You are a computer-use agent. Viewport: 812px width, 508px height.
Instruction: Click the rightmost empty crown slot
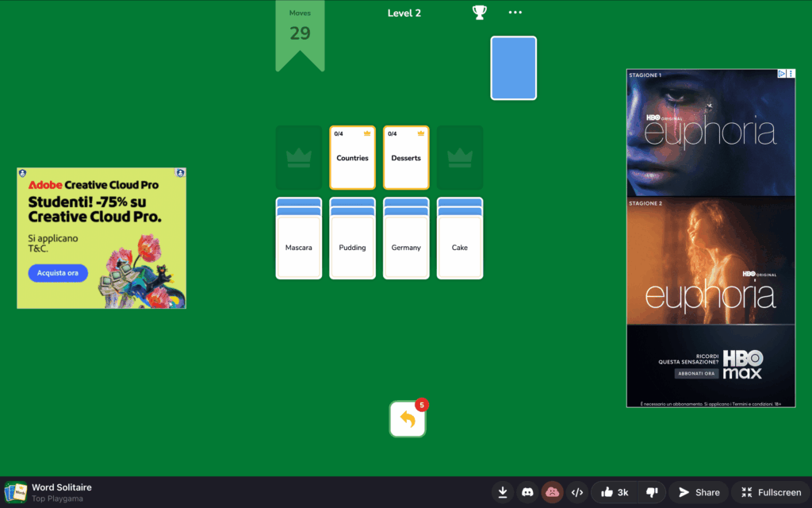[x=460, y=157]
